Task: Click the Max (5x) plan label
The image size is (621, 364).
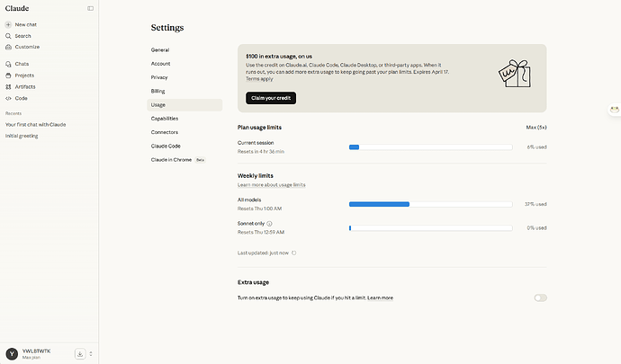Action: pyautogui.click(x=536, y=128)
